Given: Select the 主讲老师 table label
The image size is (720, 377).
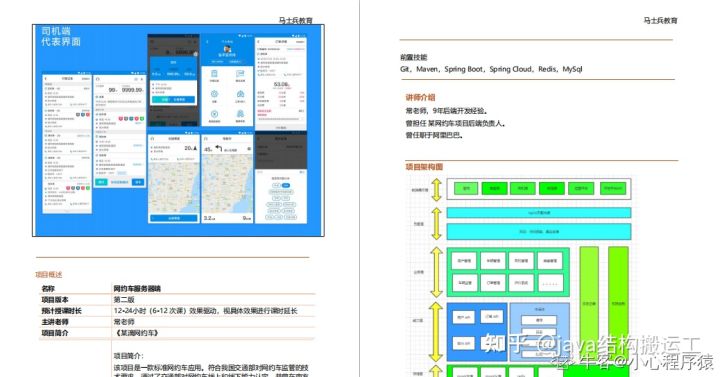Looking at the screenshot, I should (55, 322).
